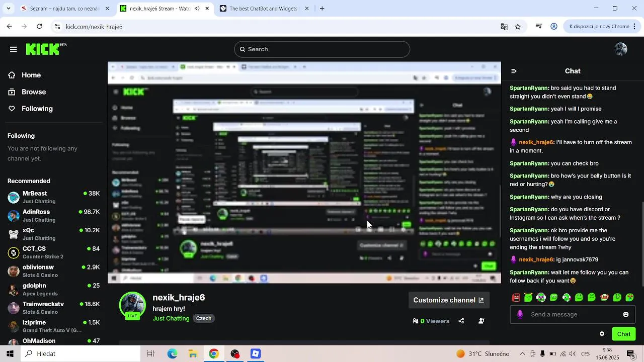Click the Just Chatting category link
This screenshot has height=362, width=644.
[171, 318]
